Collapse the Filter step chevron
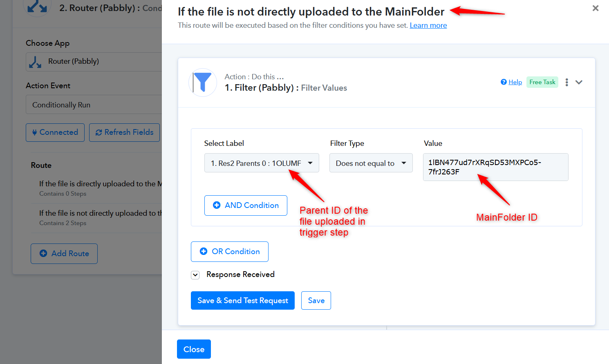This screenshot has height=364, width=609. click(579, 82)
